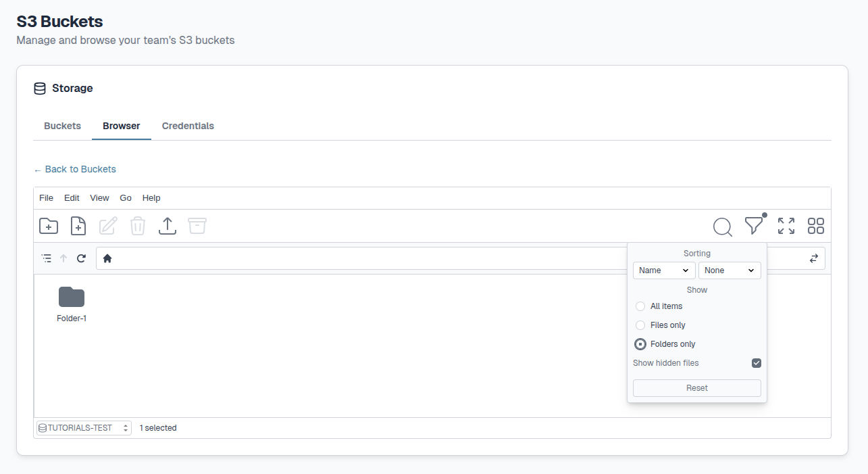This screenshot has width=868, height=474.
Task: Click the new folder icon
Action: 49,226
